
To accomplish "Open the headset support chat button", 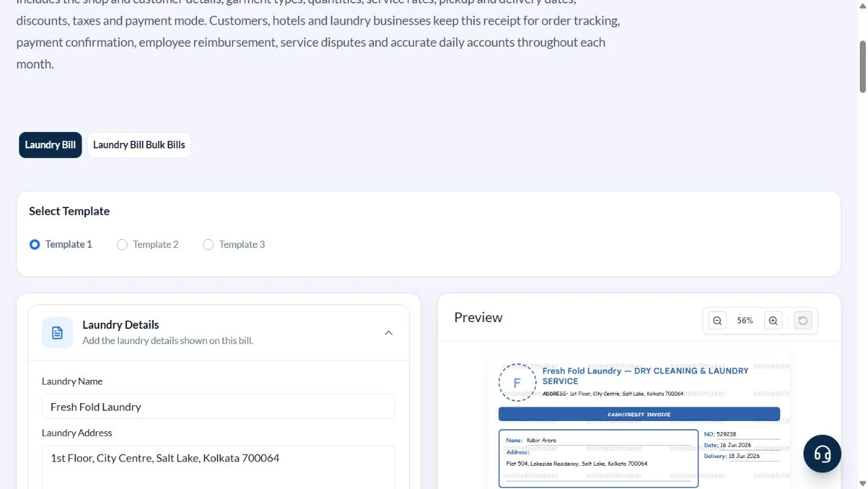I will coord(822,454).
